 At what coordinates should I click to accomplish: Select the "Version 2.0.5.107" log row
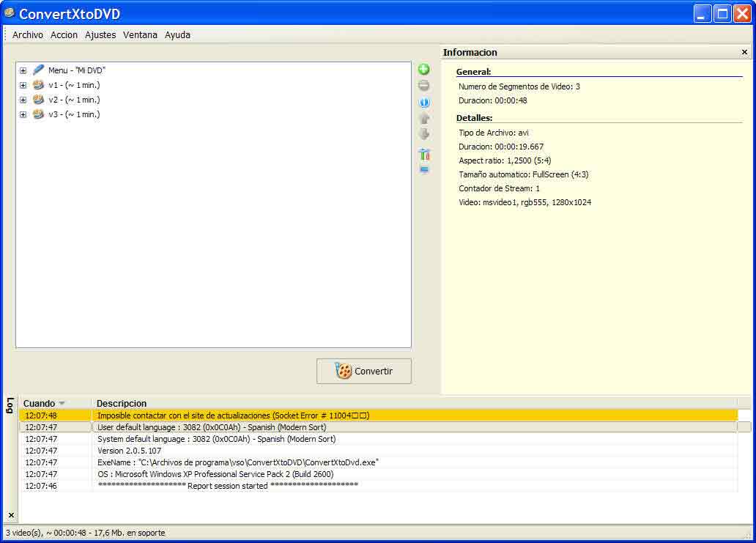pos(379,451)
